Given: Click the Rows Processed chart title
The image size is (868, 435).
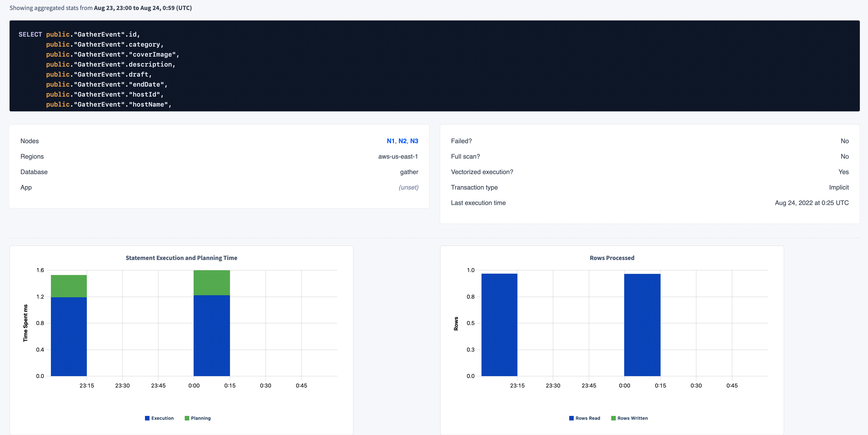Looking at the screenshot, I should click(612, 258).
